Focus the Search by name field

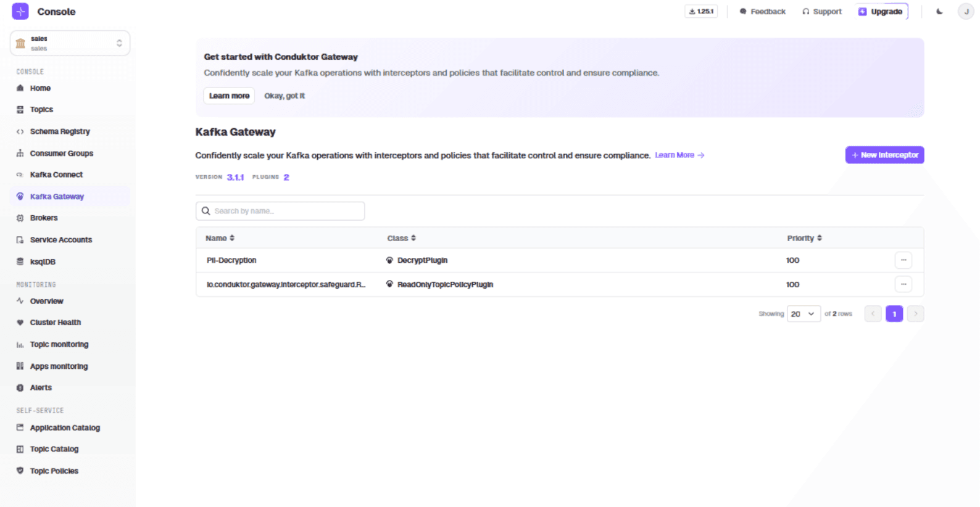pos(280,211)
